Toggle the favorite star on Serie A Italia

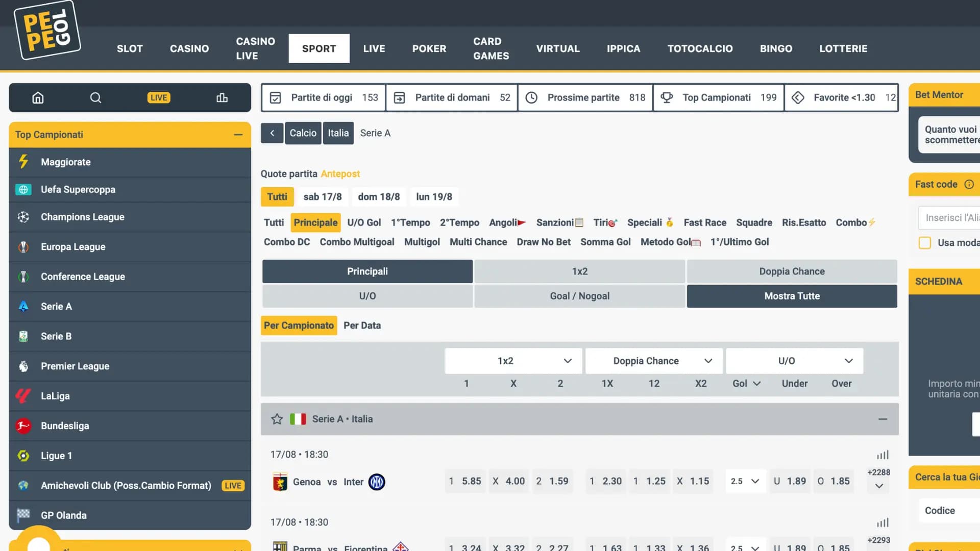pos(277,419)
